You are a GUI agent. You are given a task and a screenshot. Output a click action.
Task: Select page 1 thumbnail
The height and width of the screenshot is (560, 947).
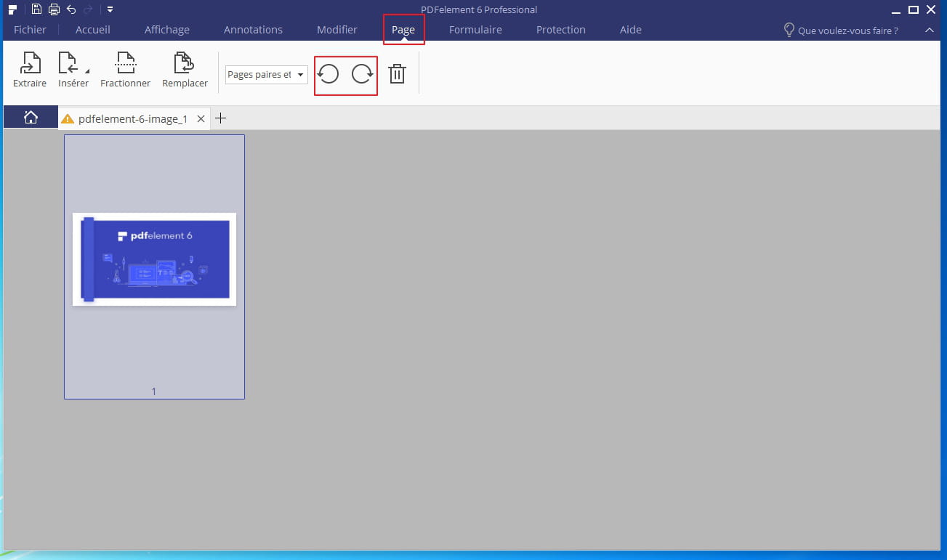[x=154, y=267]
